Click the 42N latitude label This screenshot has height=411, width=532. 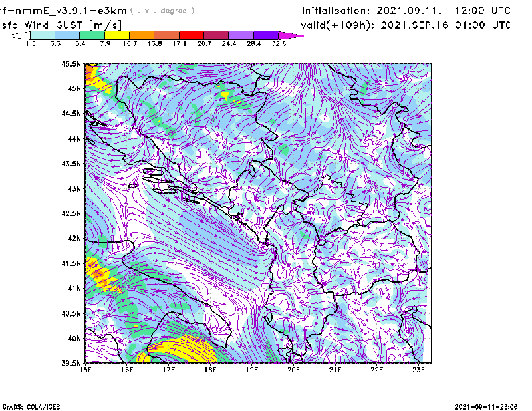[74, 239]
